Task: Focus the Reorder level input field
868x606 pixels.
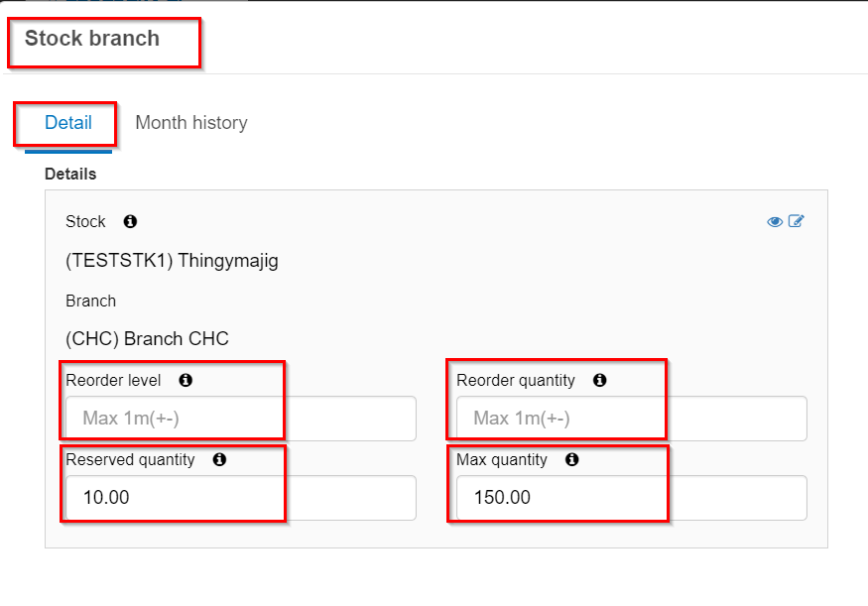Action: tap(241, 419)
